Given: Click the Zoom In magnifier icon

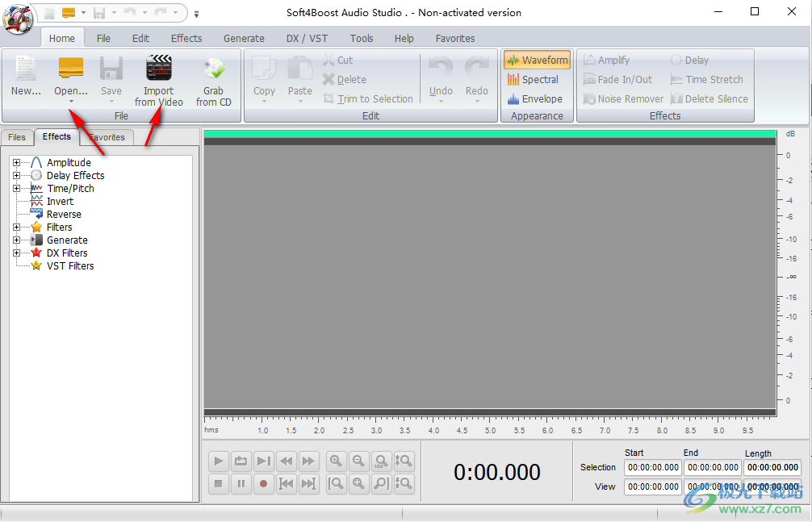Looking at the screenshot, I should [336, 461].
